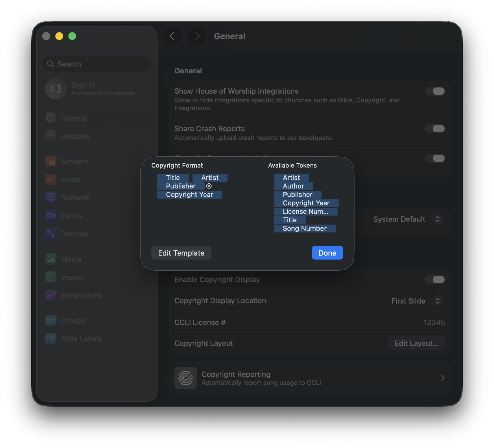Open the Slide Labels list icon
The image size is (494, 448).
tap(51, 339)
